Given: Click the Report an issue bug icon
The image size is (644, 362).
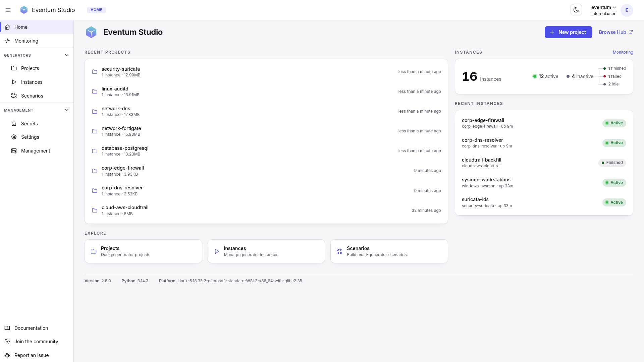Looking at the screenshot, I should pos(7,355).
